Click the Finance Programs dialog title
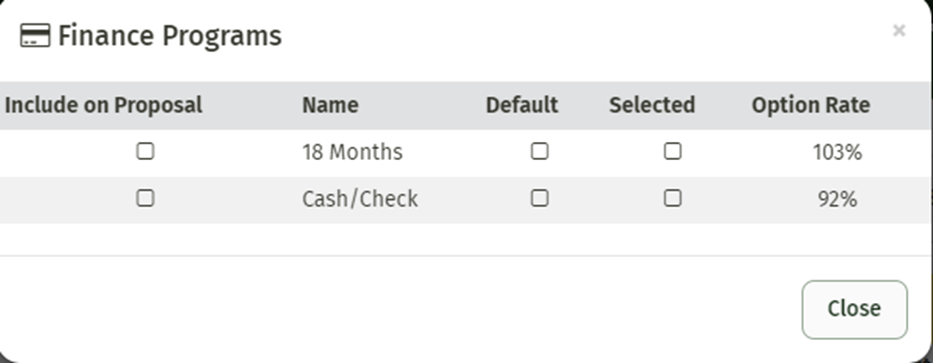Viewport: 933px width, 363px height. (x=170, y=36)
